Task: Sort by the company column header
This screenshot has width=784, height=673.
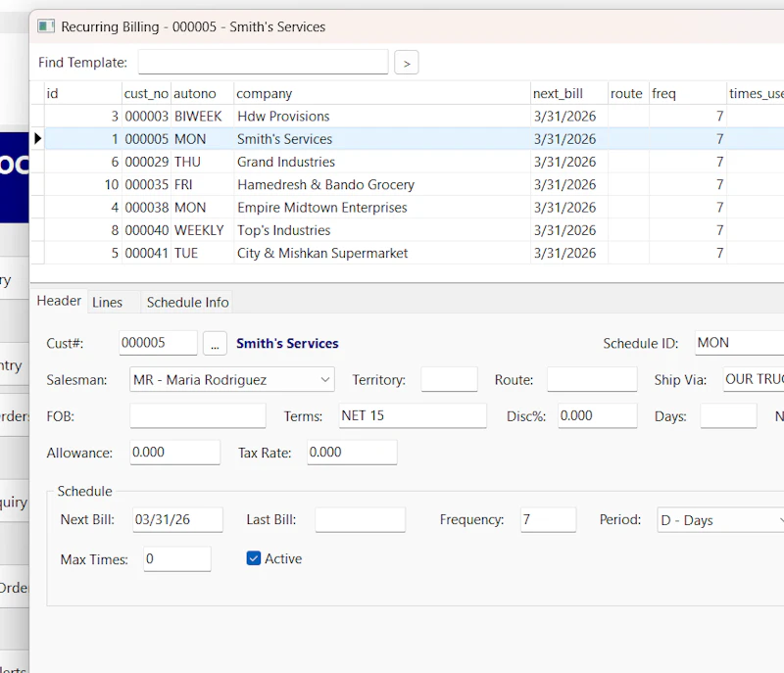Action: [x=382, y=93]
